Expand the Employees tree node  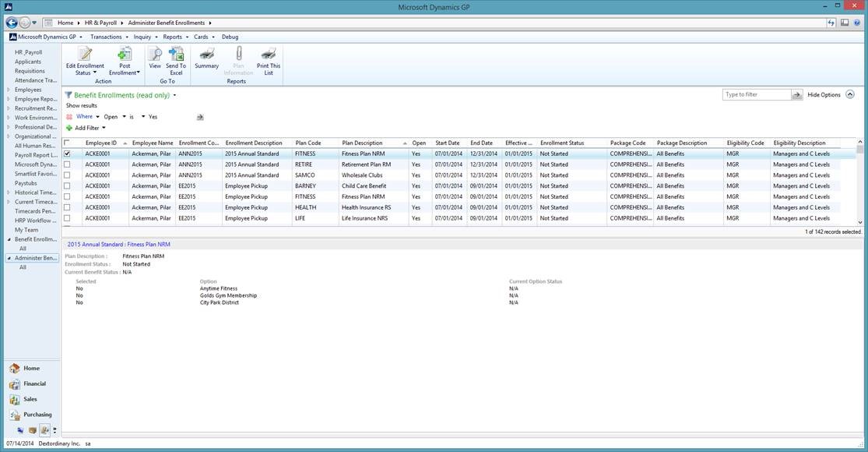pos(9,90)
